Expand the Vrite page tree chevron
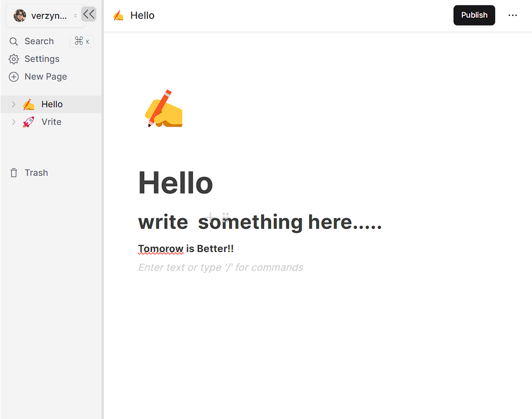Image resolution: width=532 pixels, height=419 pixels. [x=14, y=122]
